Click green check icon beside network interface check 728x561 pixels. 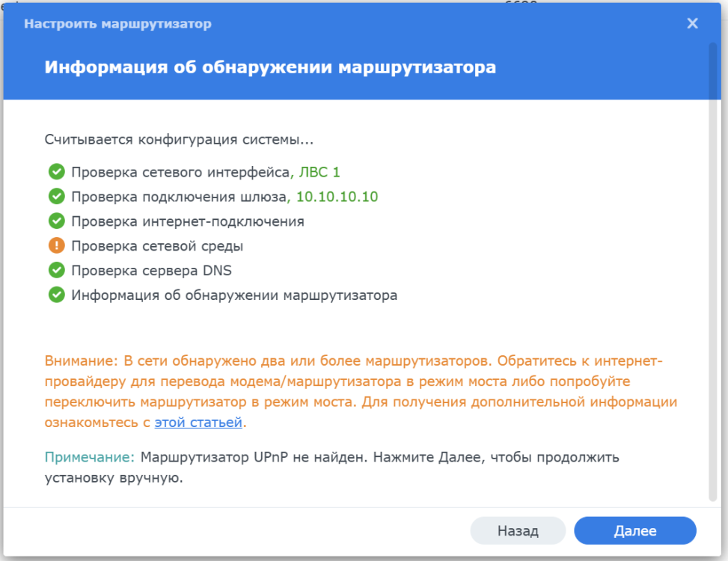[x=56, y=172]
